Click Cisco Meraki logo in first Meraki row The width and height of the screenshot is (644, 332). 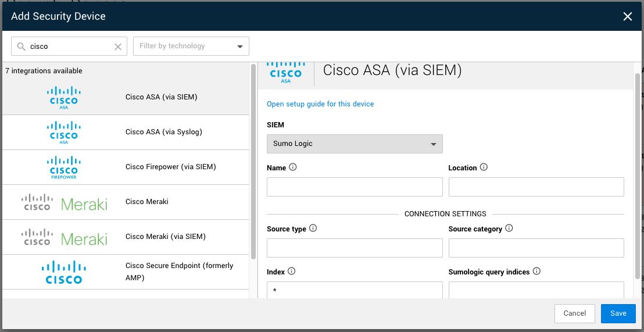point(64,202)
